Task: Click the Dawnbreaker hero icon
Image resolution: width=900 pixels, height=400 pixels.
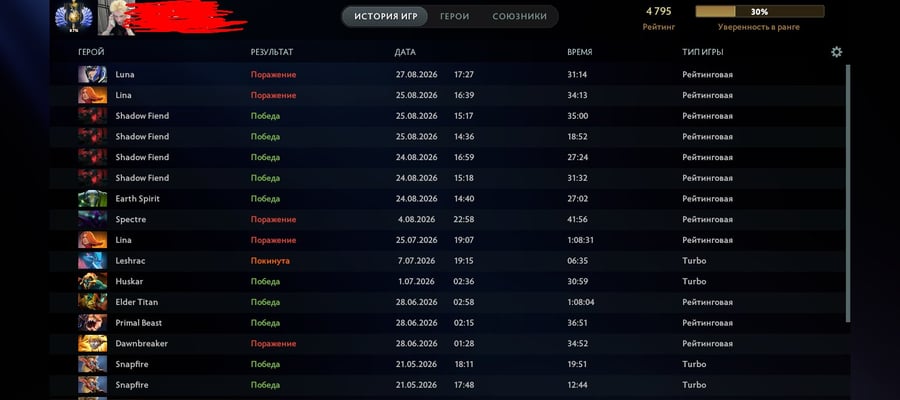Action: pyautogui.click(x=92, y=343)
